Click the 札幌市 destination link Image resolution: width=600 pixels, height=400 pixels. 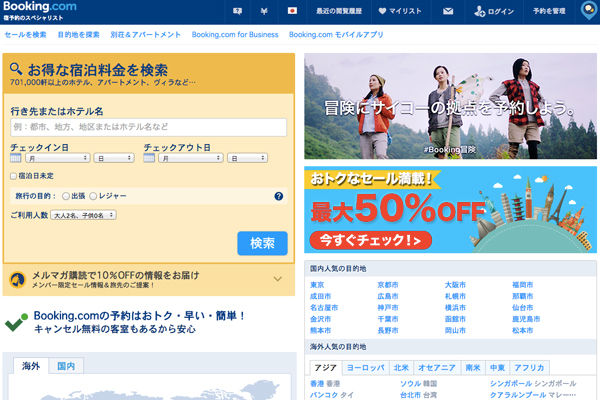[455, 296]
